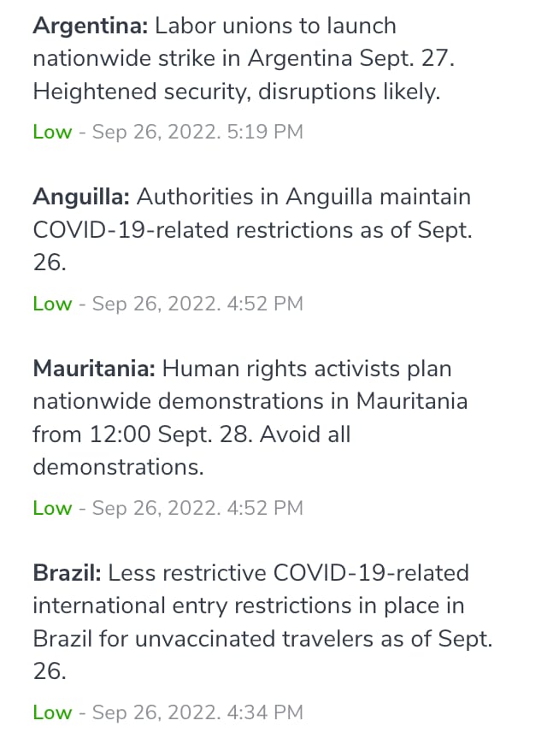The width and height of the screenshot is (559, 756).
Task: Open the Argentina nationwide strike alert
Action: [x=244, y=58]
